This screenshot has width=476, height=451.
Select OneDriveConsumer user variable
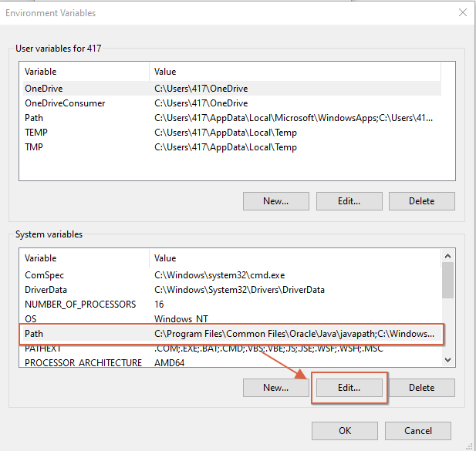pyautogui.click(x=65, y=103)
